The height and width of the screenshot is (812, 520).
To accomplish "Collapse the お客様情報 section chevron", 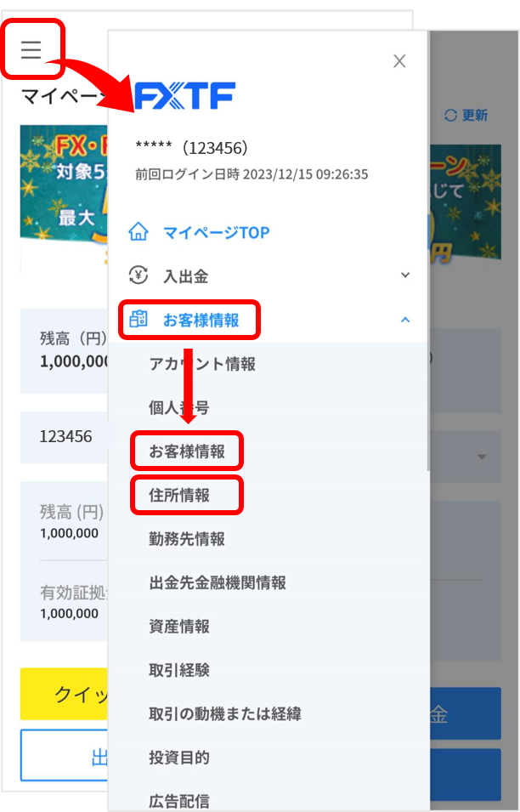I will (405, 320).
